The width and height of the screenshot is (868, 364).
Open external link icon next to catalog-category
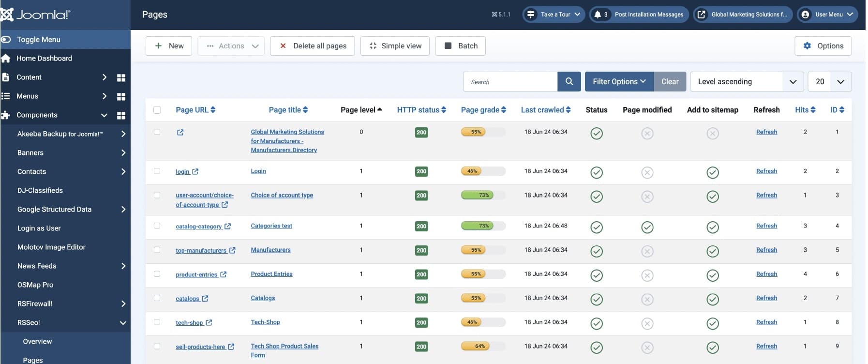[x=227, y=226]
